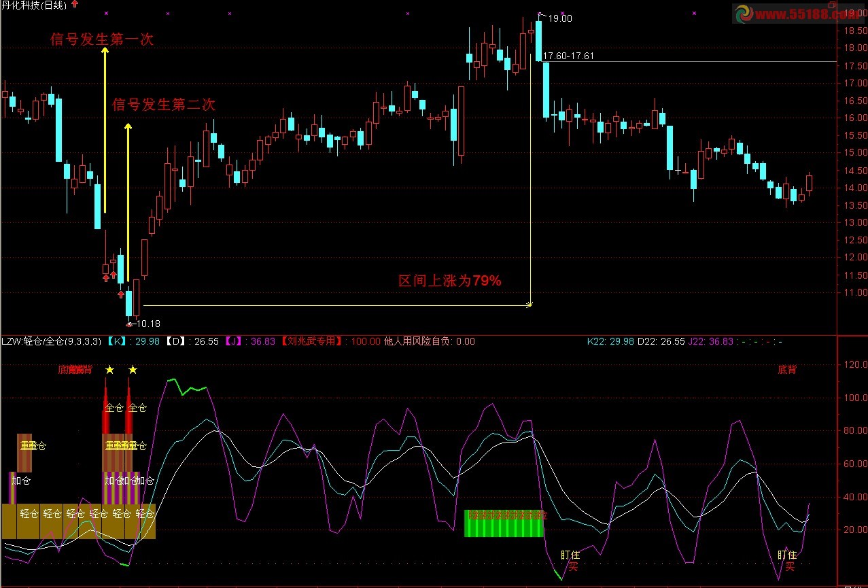Click the 100.0 indicator axis label

point(854,398)
